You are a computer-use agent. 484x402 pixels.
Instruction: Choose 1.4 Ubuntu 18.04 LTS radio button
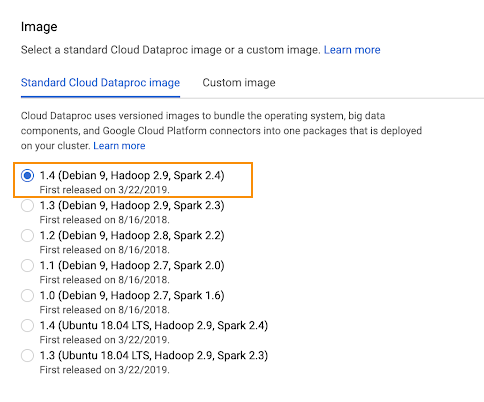(27, 325)
